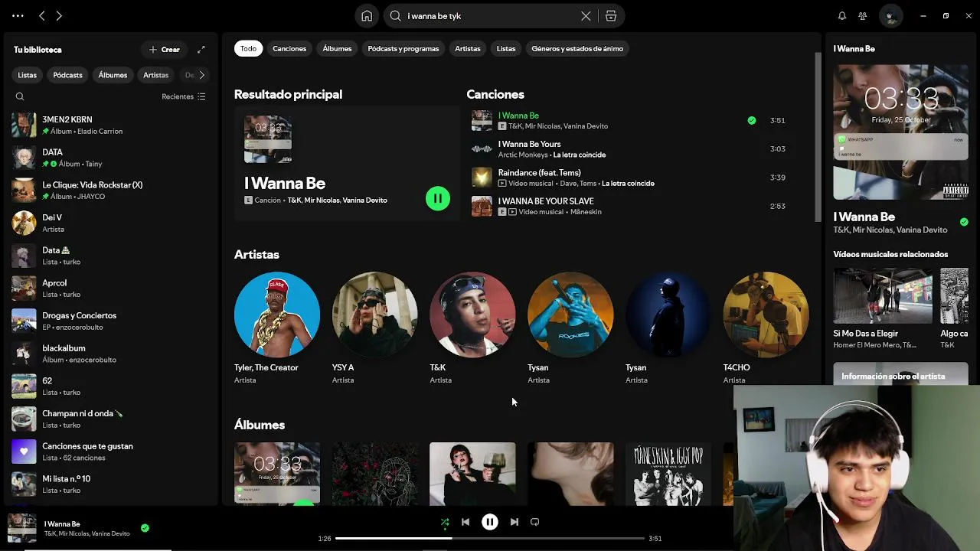This screenshot has height=551, width=980.
Task: Open the Måneskin & Iggy Pop album cover
Action: [x=668, y=474]
